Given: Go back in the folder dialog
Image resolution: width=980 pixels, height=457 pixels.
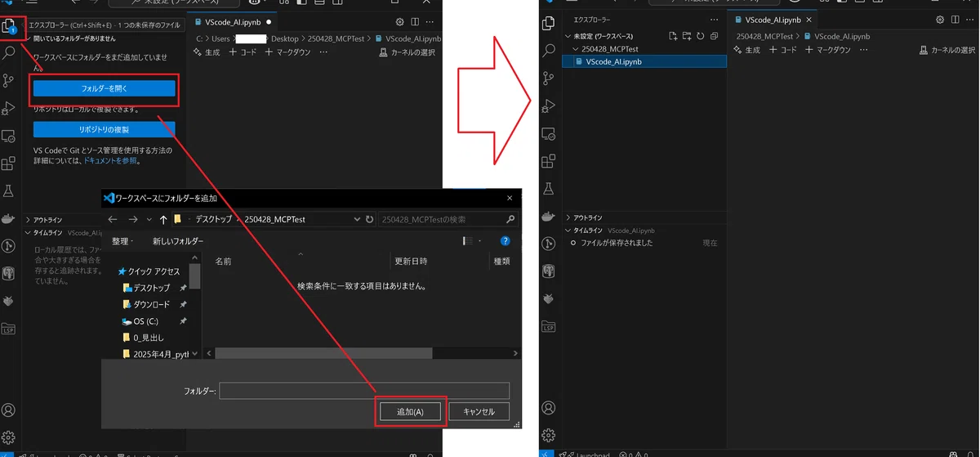Looking at the screenshot, I should [112, 219].
